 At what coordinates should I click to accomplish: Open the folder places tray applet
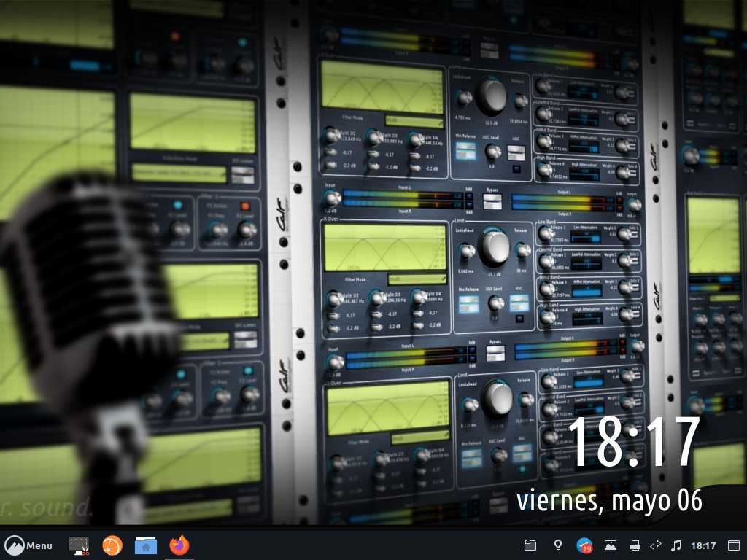pyautogui.click(x=530, y=545)
